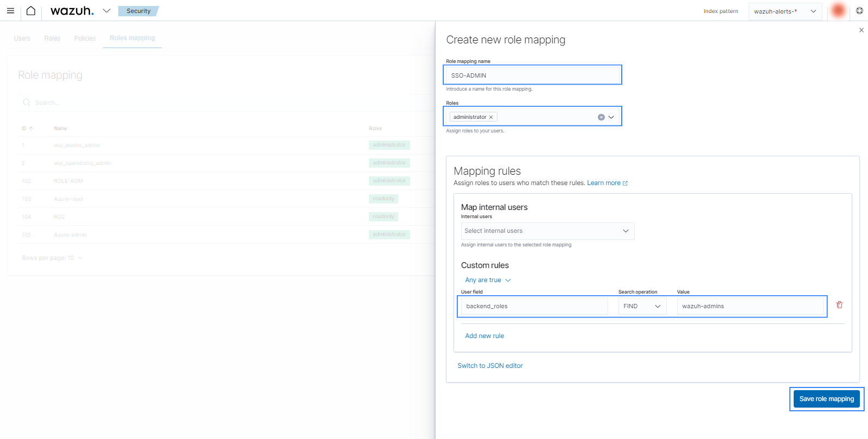The image size is (868, 439).
Task: Switch to the Policies tab
Action: click(85, 39)
